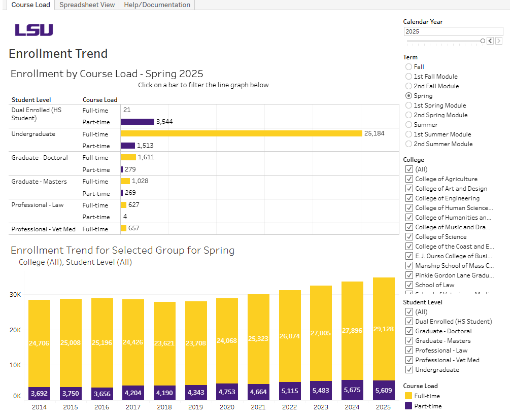Select the Course Load tab
512x420 pixels.
[x=30, y=5]
